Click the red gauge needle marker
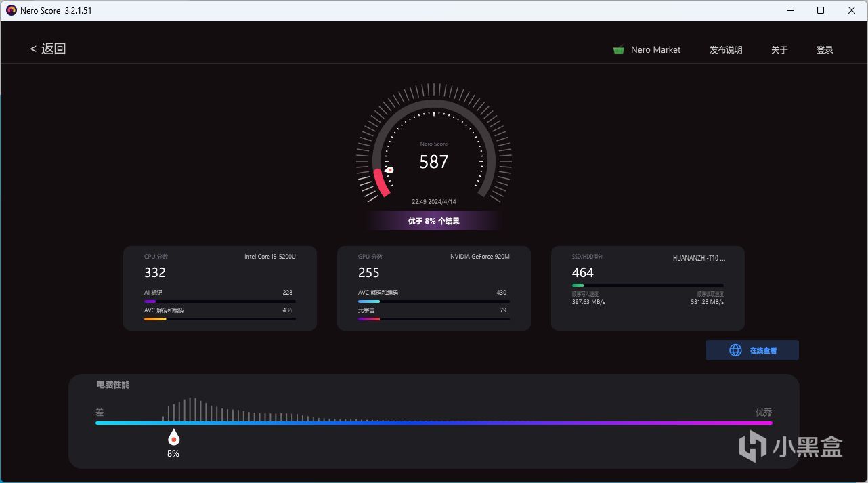The width and height of the screenshot is (868, 483). (389, 170)
